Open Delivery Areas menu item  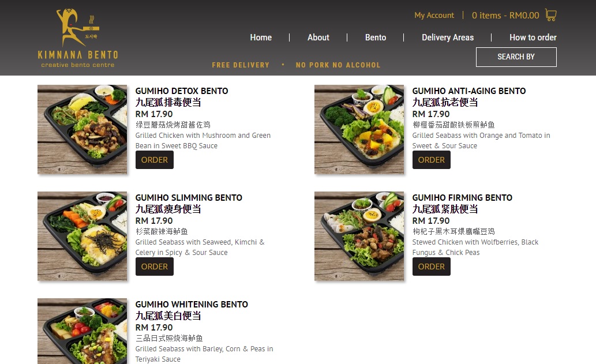pyautogui.click(x=448, y=37)
